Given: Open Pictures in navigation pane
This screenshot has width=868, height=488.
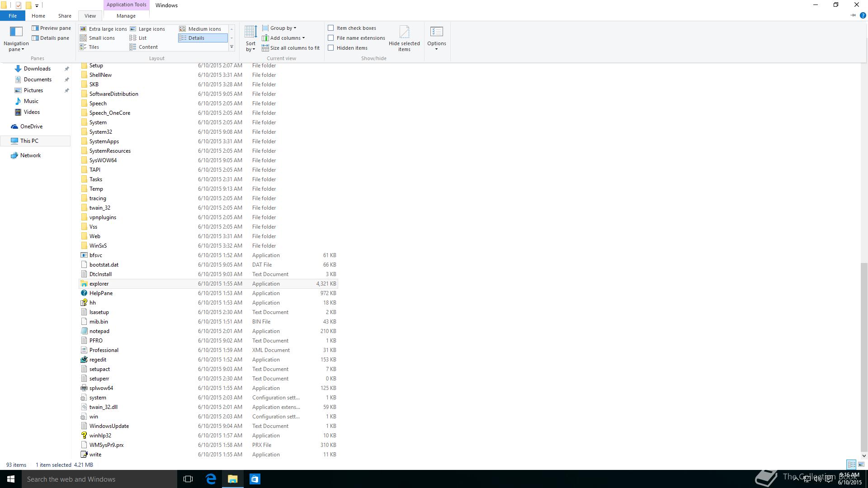Looking at the screenshot, I should click(33, 90).
